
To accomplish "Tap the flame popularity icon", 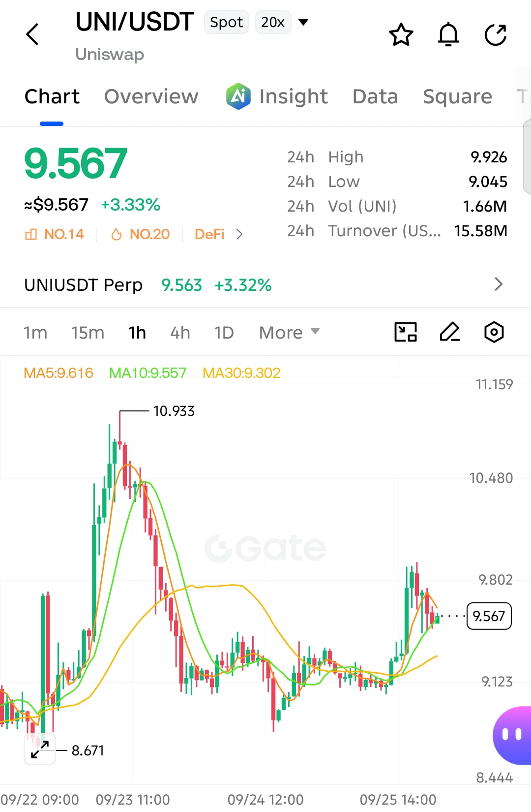I will [117, 234].
